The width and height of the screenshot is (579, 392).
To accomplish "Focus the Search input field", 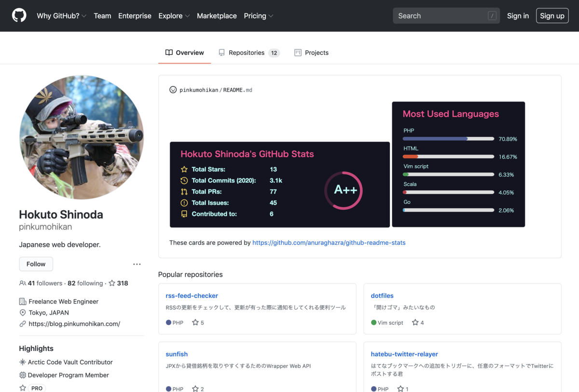I will (x=446, y=16).
